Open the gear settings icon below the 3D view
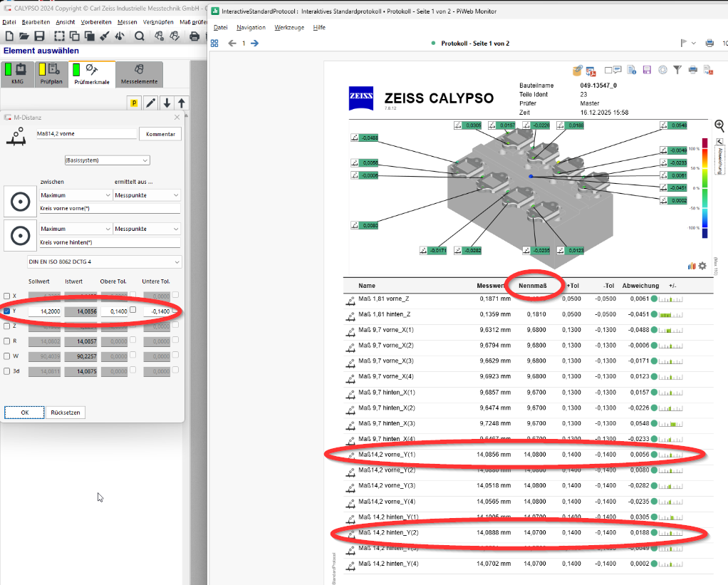 click(702, 266)
